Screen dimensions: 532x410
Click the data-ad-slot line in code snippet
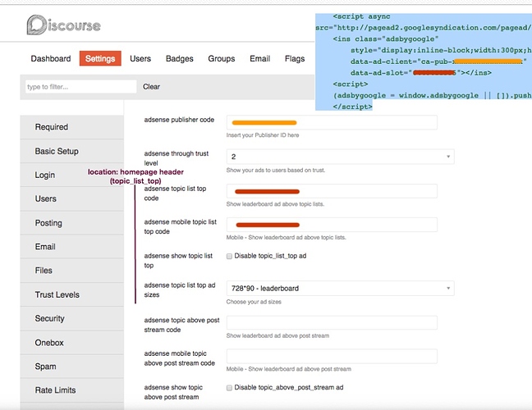click(x=421, y=73)
